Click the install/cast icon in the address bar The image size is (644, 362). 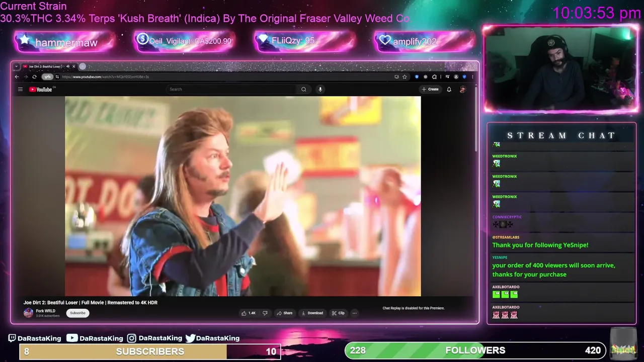point(396,77)
